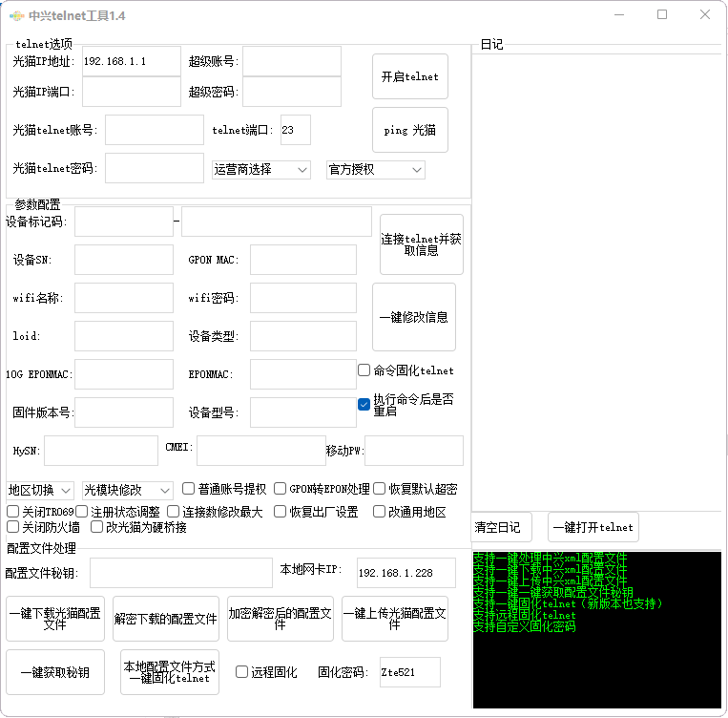Focus the wifi名称 input field
The height and width of the screenshot is (718, 728).
click(124, 298)
